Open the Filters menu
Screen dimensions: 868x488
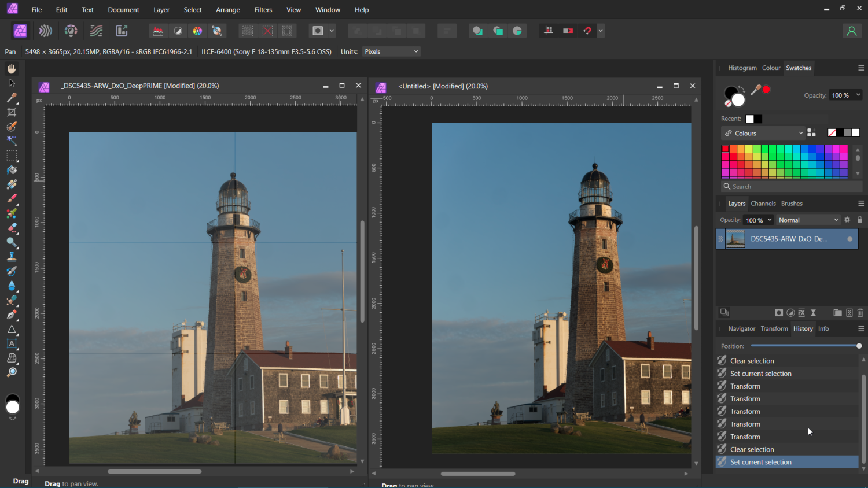coord(263,10)
